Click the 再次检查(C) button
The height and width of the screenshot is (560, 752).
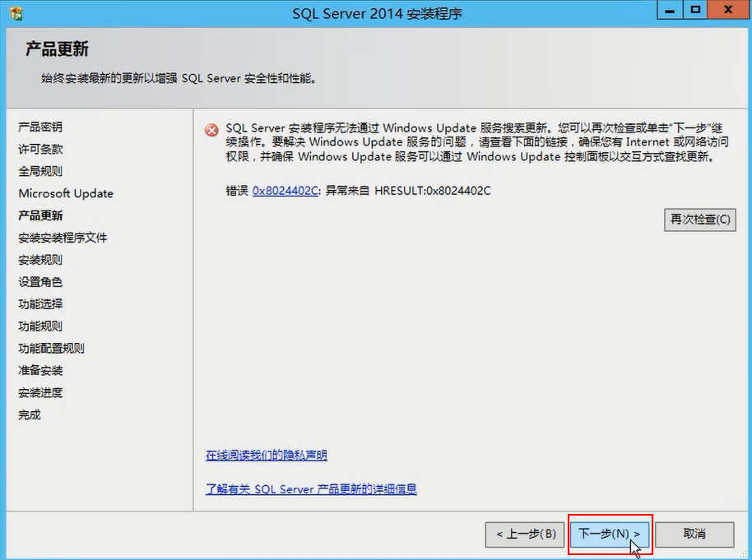(699, 220)
